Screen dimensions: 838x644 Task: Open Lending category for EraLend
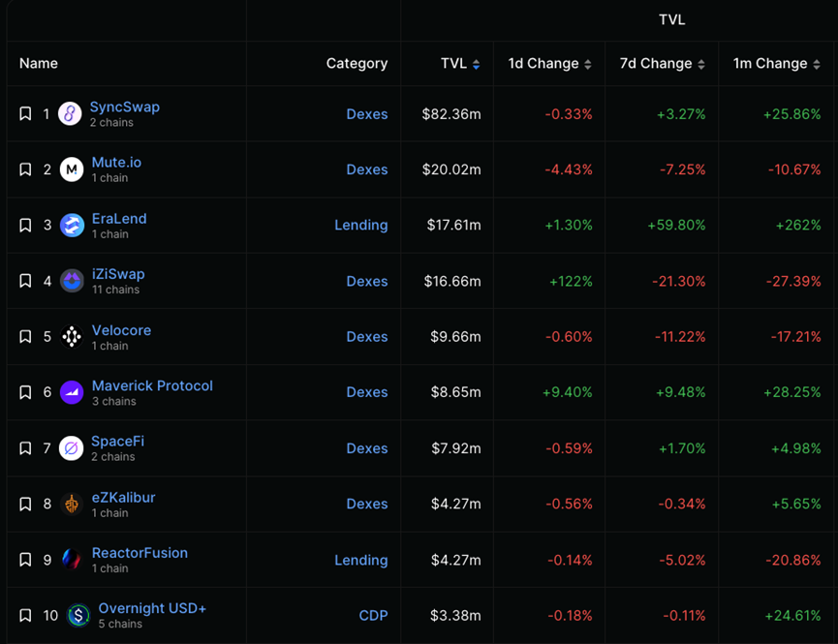tap(360, 226)
